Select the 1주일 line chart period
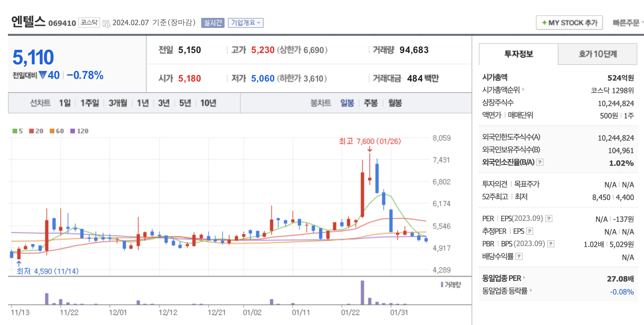 (90, 103)
